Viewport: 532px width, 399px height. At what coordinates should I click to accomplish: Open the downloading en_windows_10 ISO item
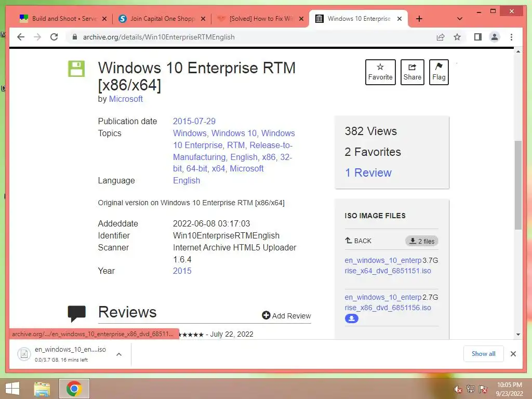[63, 354]
